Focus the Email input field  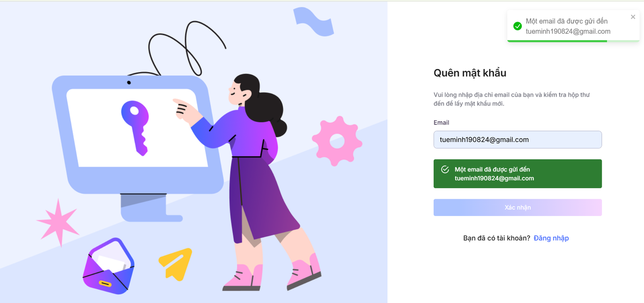(x=518, y=139)
